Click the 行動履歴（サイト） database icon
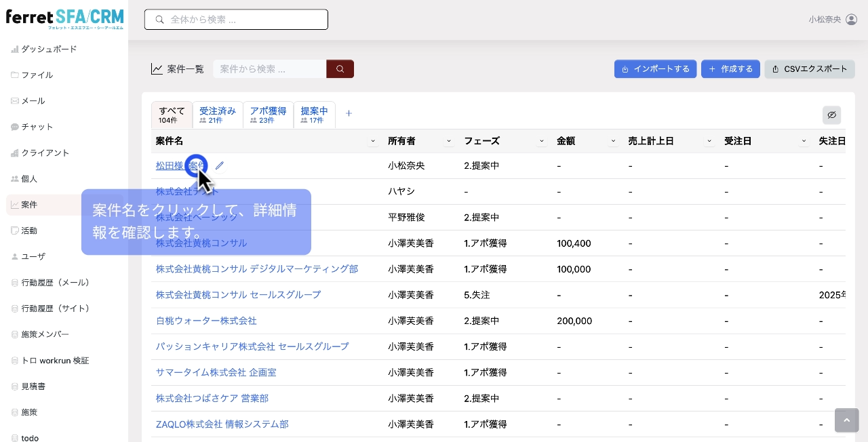Image resolution: width=868 pixels, height=442 pixels. [15, 308]
